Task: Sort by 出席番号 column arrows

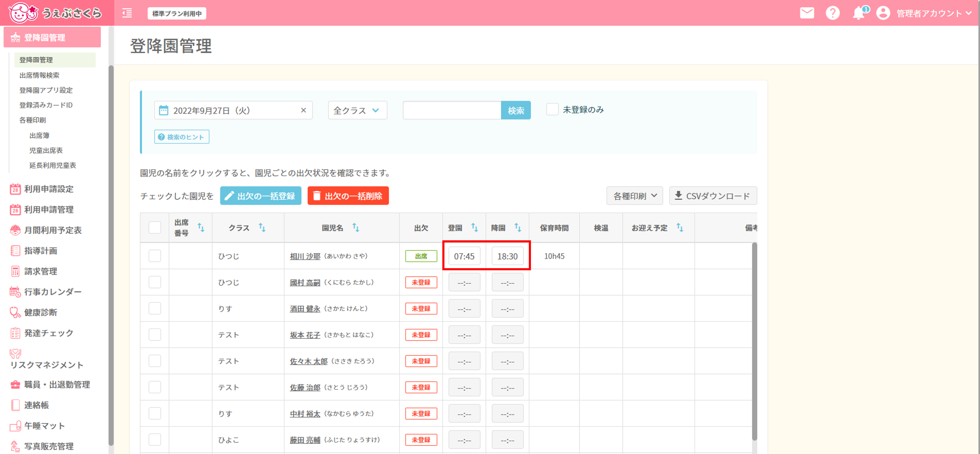Action: click(201, 228)
